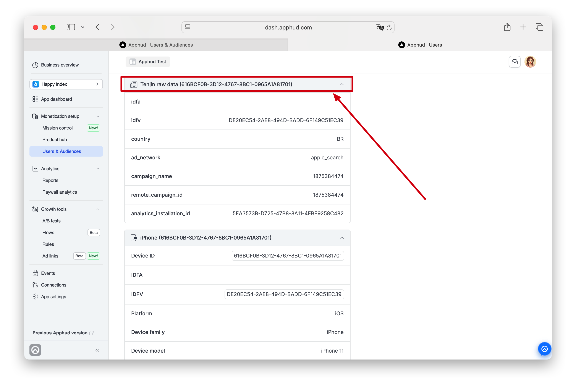Viewport: 576px width, 392px height.
Task: Toggle the Safari sidebar button
Action: pyautogui.click(x=71, y=27)
